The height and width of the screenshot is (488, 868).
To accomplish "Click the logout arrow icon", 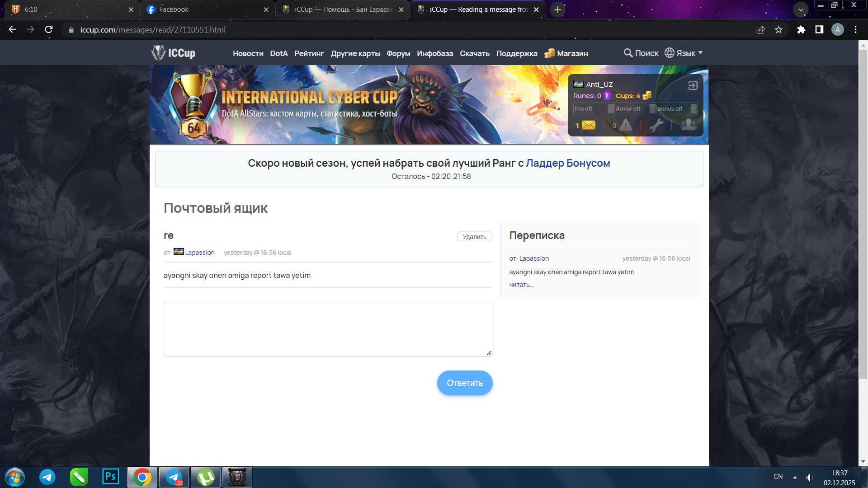I will coord(693,85).
